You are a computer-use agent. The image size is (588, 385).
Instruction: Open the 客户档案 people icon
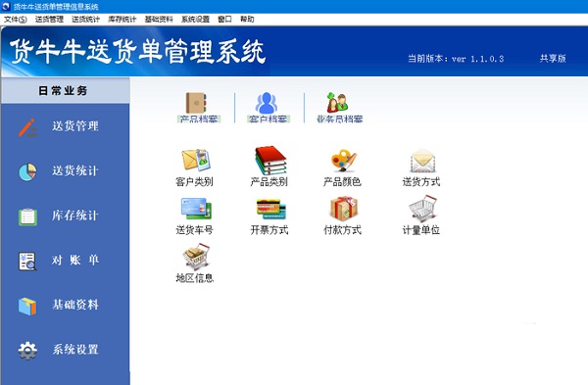click(x=267, y=103)
